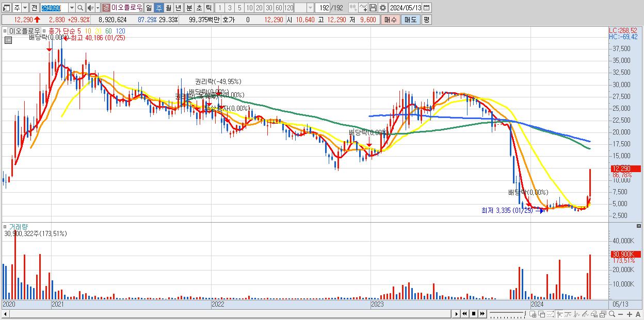Click the speaker sound icon
644x320 pixels.
pos(90,8)
